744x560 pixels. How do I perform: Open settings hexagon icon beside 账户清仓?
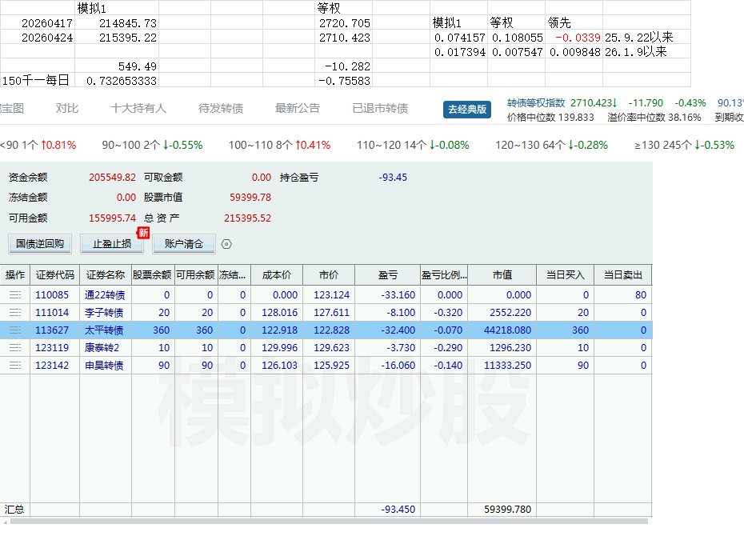coord(226,244)
